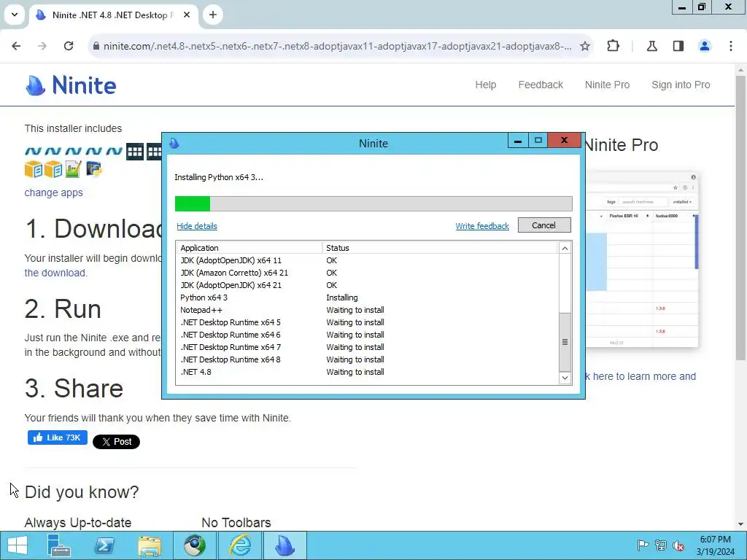This screenshot has width=747, height=560.
Task: Switch to Chrome in the taskbar
Action: [194, 545]
